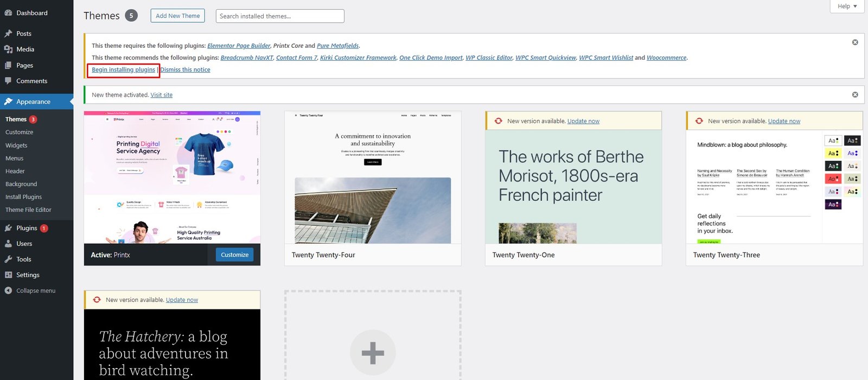The image size is (868, 380).
Task: Click Customize button on Printx theme
Action: 235,255
